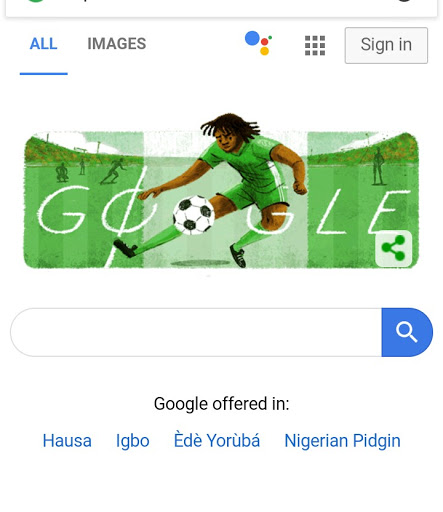443x512 pixels.
Task: Select the Èdè Yorùbá language link
Action: coord(217,440)
